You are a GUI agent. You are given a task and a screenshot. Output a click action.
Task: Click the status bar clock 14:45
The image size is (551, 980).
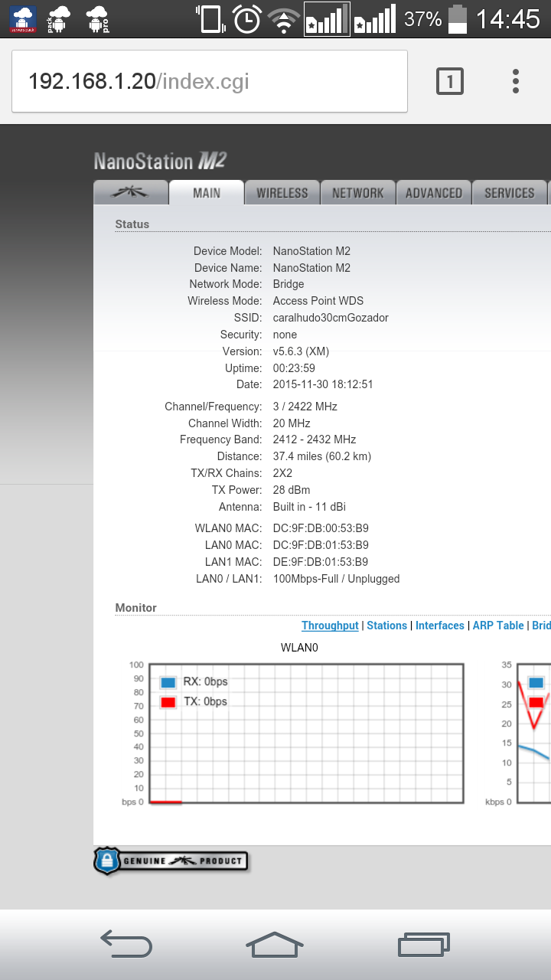[x=508, y=19]
